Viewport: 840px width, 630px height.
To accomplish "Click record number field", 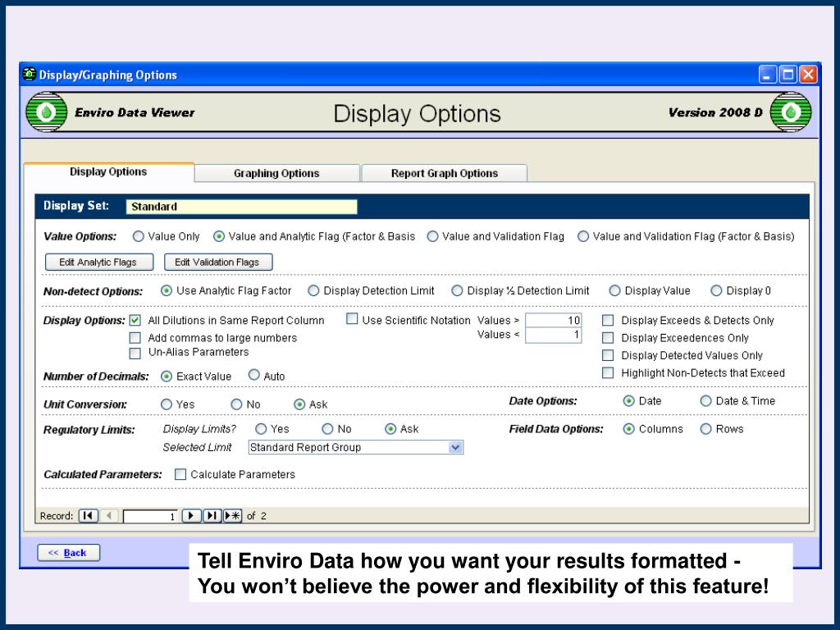I will (150, 517).
